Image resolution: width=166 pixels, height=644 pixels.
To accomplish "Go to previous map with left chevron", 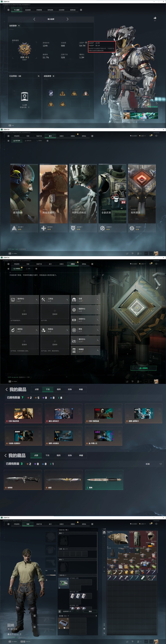I will pyautogui.click(x=34, y=19).
